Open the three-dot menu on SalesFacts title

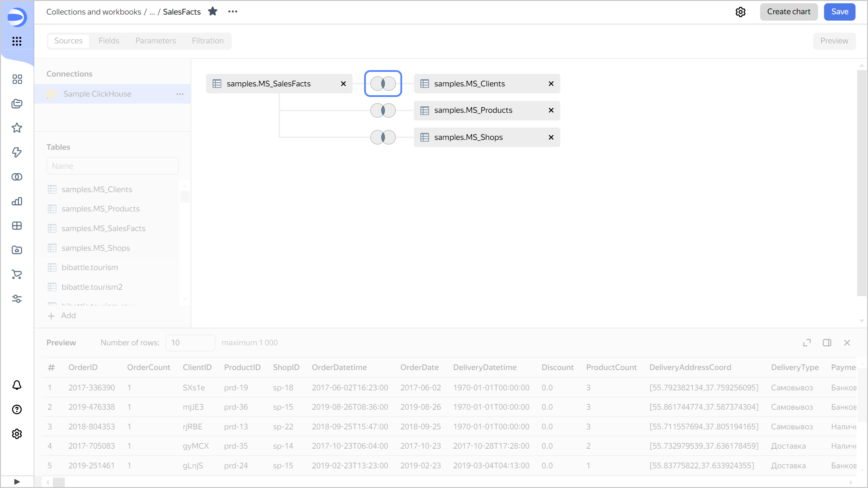click(x=233, y=12)
